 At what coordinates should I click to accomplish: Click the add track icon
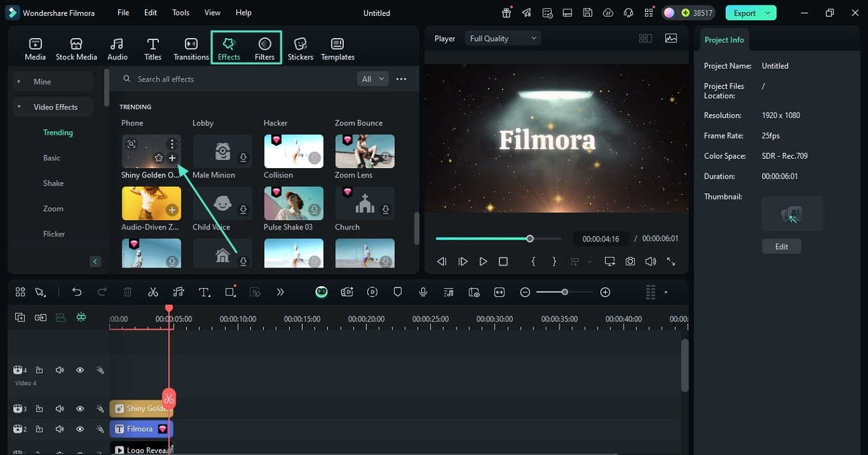pos(20,318)
